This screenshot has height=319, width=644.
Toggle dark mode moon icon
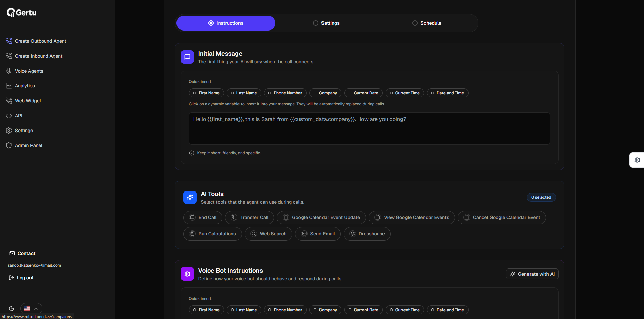12,308
